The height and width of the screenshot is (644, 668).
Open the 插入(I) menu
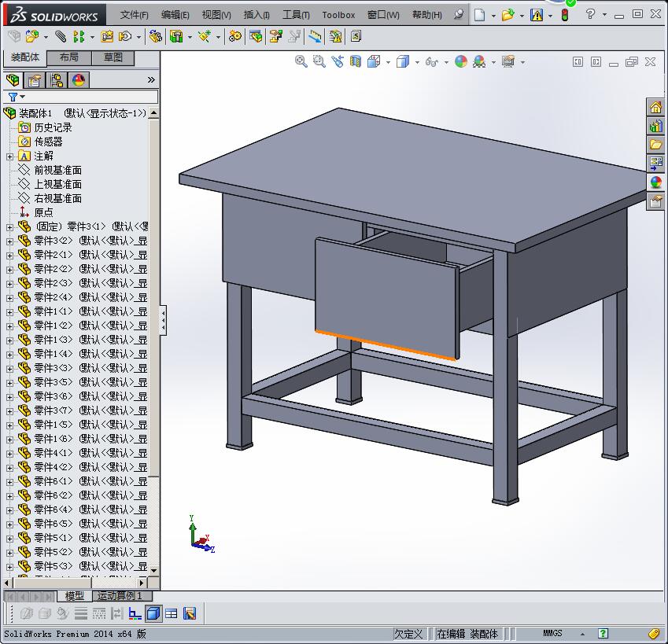click(x=256, y=15)
